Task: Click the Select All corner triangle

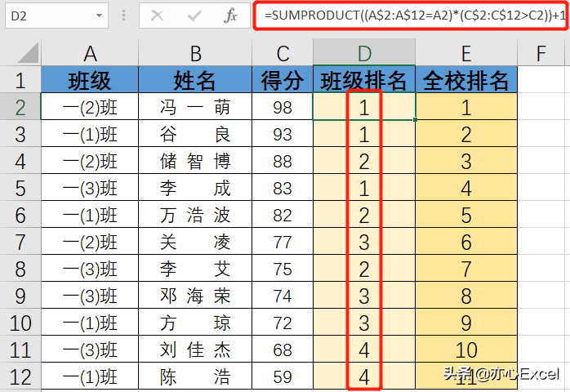Action: point(28,53)
